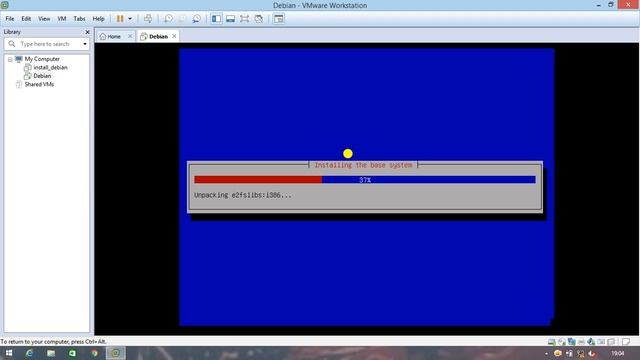Select install_debian VM in the Library
The image size is (640, 360).
[51, 68]
